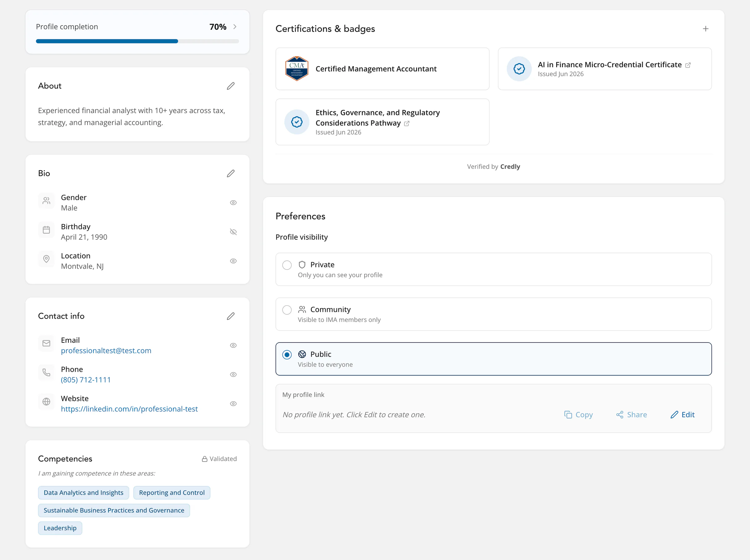Open Certified Management Accountant card
The width and height of the screenshot is (750, 560).
pyautogui.click(x=382, y=69)
